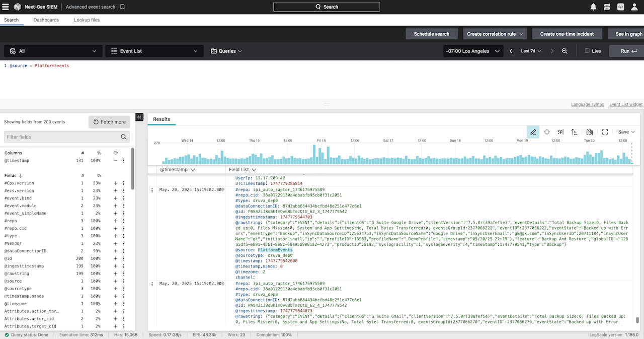
Task: Open the Save dropdown in Results toolbar
Action: pos(626,132)
